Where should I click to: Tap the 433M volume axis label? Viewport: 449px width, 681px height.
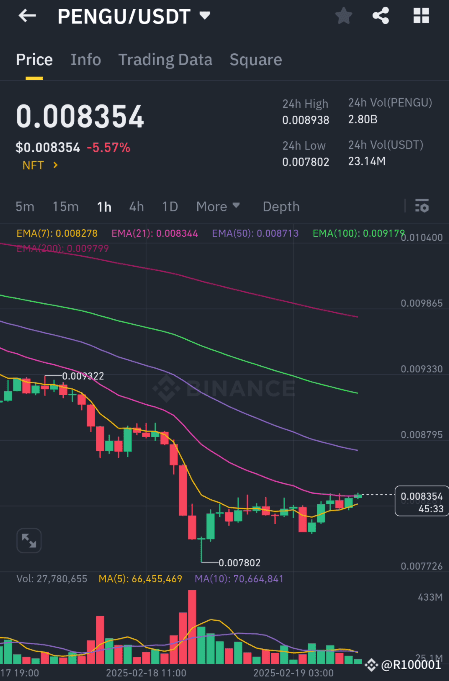pyautogui.click(x=430, y=598)
